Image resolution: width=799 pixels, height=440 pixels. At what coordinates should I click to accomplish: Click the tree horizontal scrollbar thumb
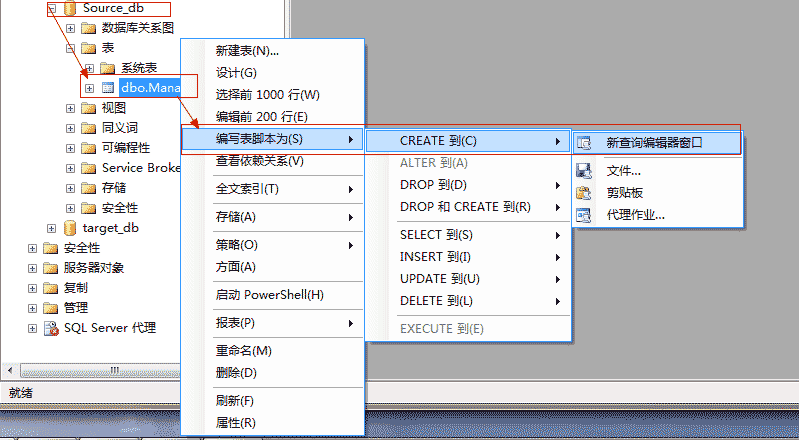[100, 370]
